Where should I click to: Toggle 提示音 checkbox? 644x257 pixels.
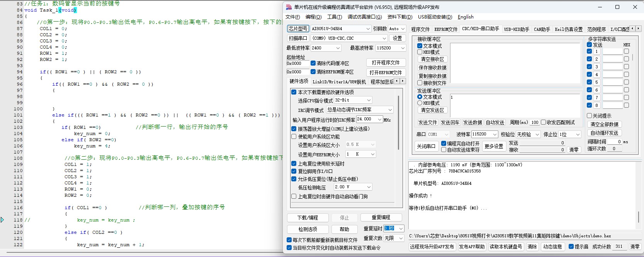click(x=571, y=247)
